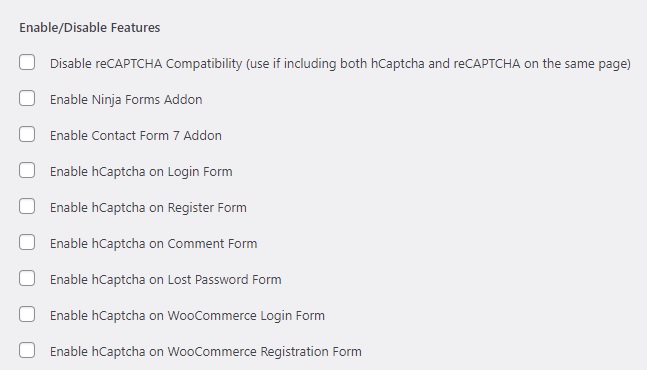
Task: Click the 'Enable Ninja Forms Addon' label text
Action: (126, 100)
